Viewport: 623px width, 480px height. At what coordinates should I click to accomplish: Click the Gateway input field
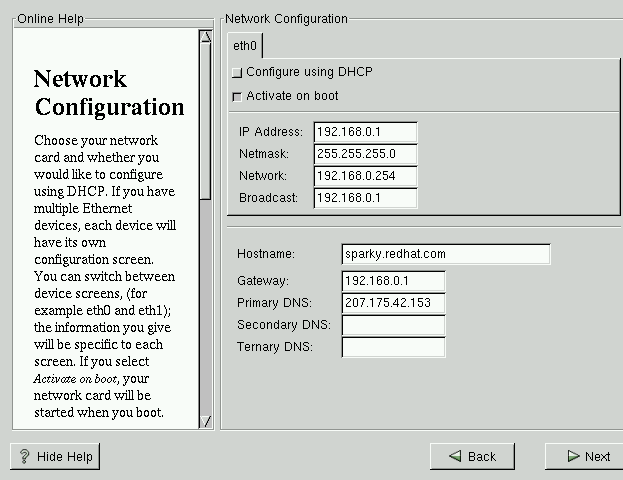392,281
